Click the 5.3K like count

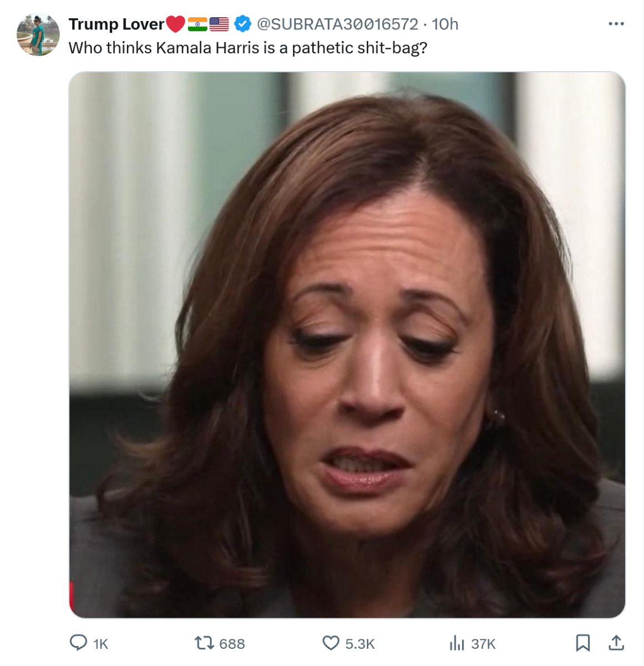(x=360, y=644)
